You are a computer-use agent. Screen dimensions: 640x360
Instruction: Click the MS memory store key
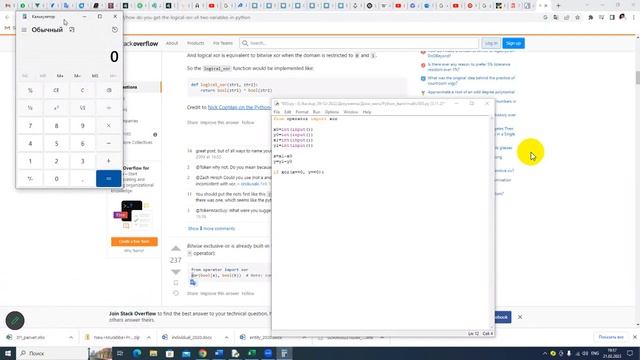tap(95, 76)
